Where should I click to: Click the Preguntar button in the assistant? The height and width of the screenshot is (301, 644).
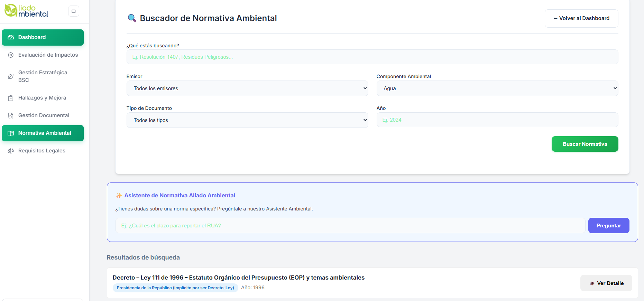(608, 226)
